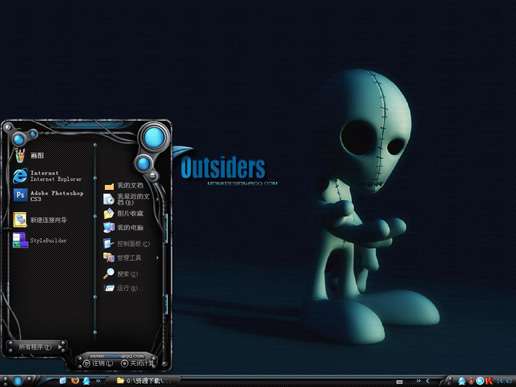
Task: Launch Firefox from quick launch bar
Action: click(75, 380)
